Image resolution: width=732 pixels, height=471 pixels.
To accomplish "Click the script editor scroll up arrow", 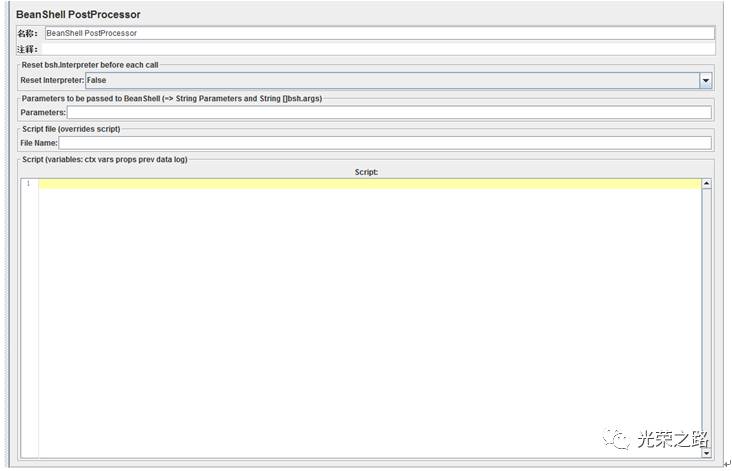I will pyautogui.click(x=706, y=183).
